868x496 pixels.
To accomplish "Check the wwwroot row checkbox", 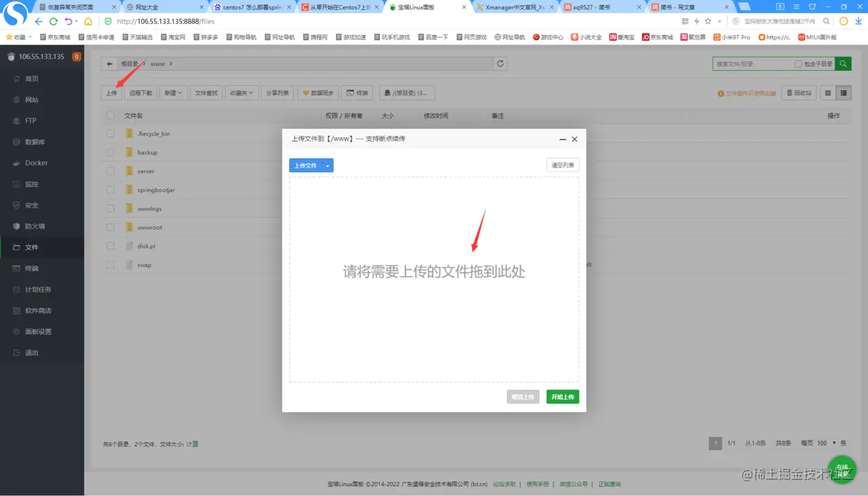I will (x=111, y=227).
